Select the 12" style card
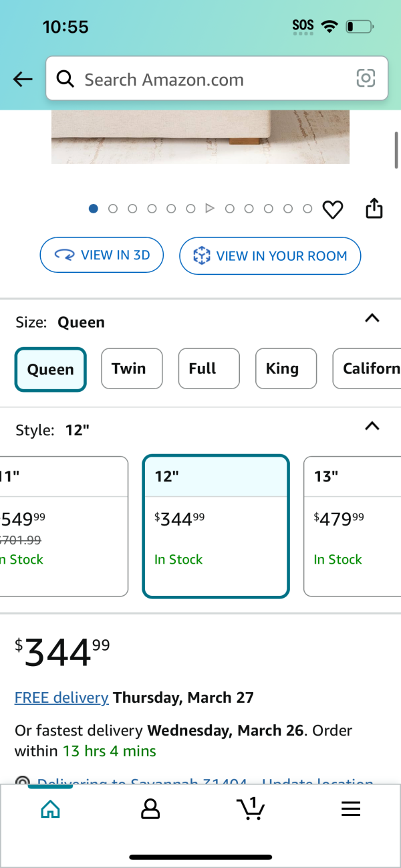This screenshot has width=401, height=868. coord(216,526)
